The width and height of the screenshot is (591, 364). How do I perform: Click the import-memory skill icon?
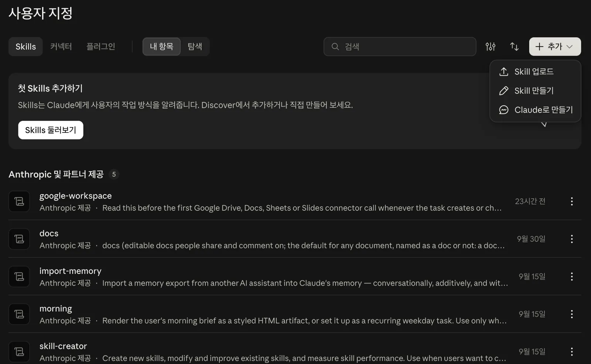point(19,277)
